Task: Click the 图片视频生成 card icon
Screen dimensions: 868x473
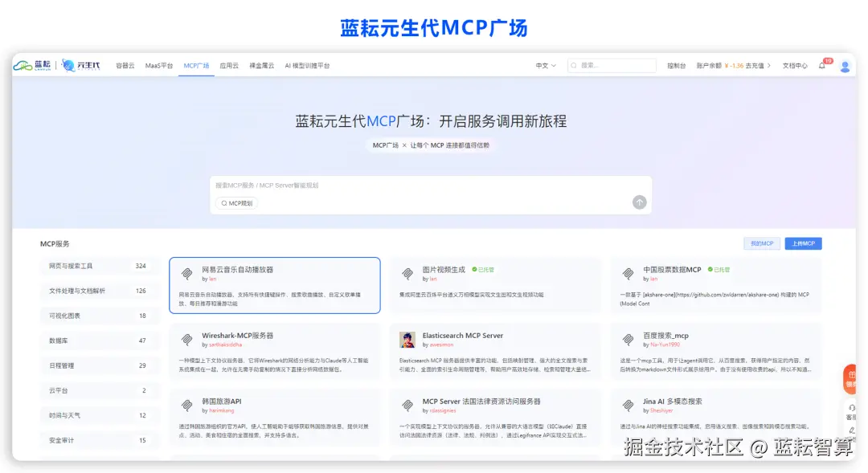Action: [x=407, y=273]
